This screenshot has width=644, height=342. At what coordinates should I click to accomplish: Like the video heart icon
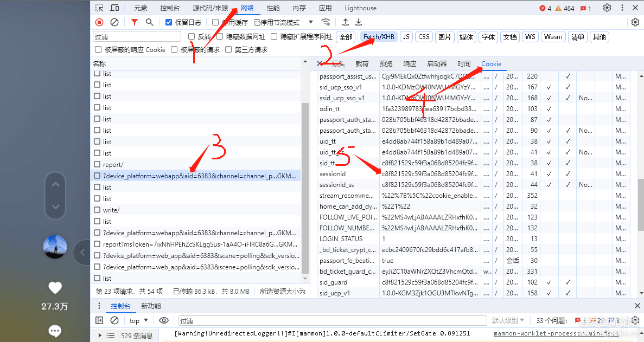55,288
